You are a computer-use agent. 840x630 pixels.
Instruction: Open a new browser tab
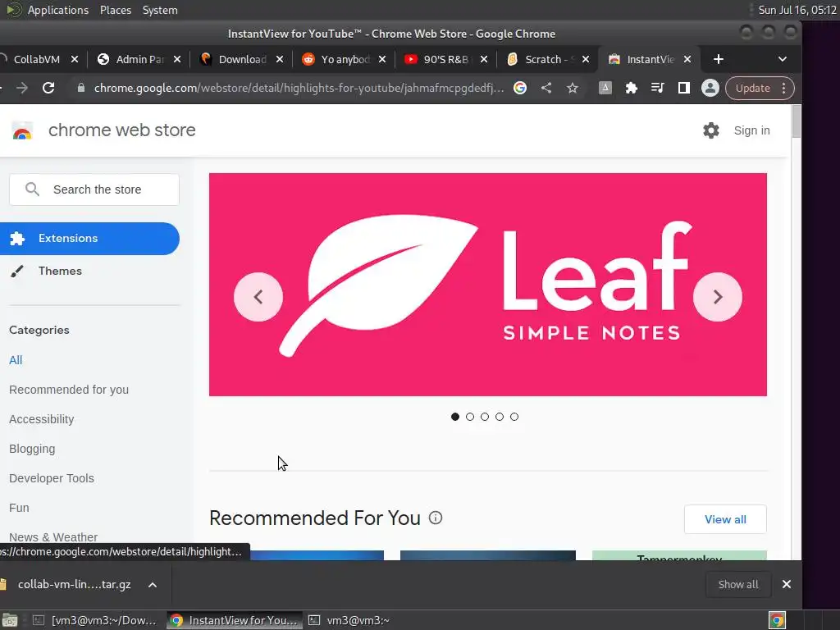[719, 59]
